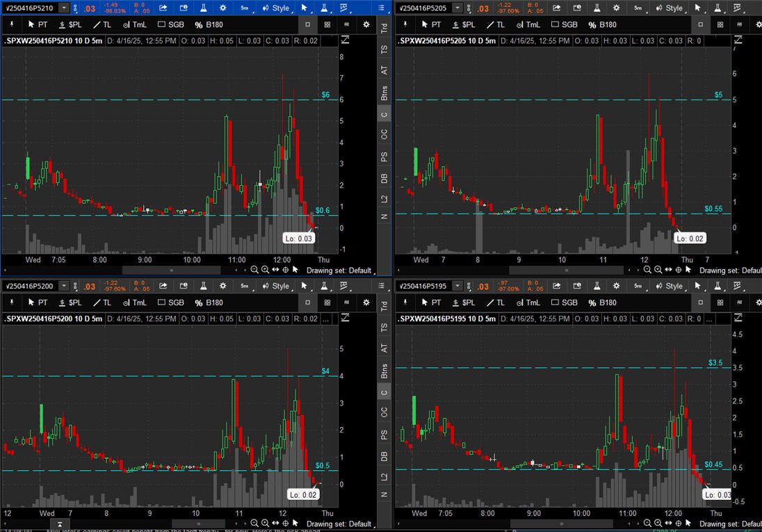This screenshot has height=532, width=762.
Task: Open Share icon in P5205 chart toolbar
Action: [557, 8]
